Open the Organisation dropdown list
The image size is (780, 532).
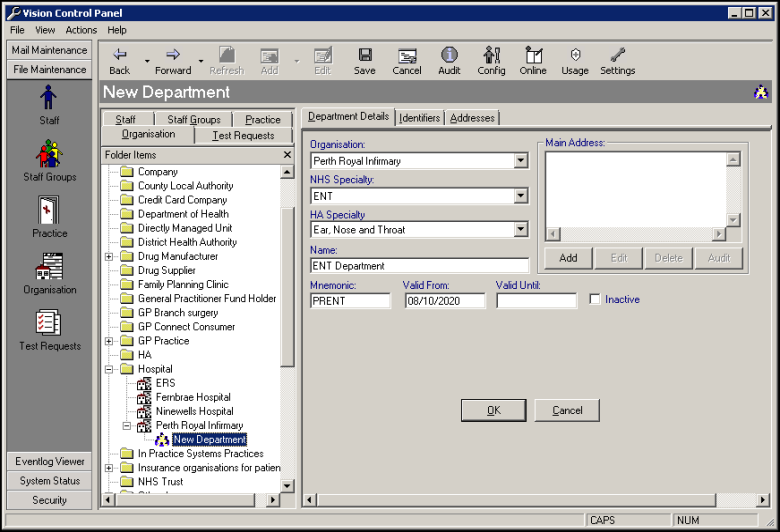pyautogui.click(x=520, y=161)
